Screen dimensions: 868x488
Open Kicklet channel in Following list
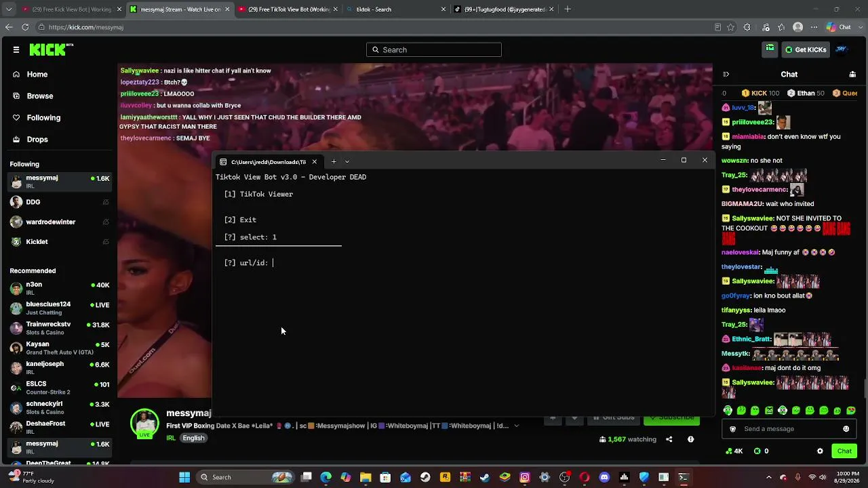pyautogui.click(x=59, y=241)
